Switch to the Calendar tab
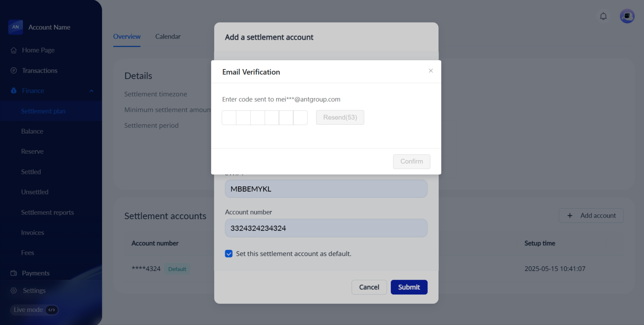 click(x=168, y=36)
